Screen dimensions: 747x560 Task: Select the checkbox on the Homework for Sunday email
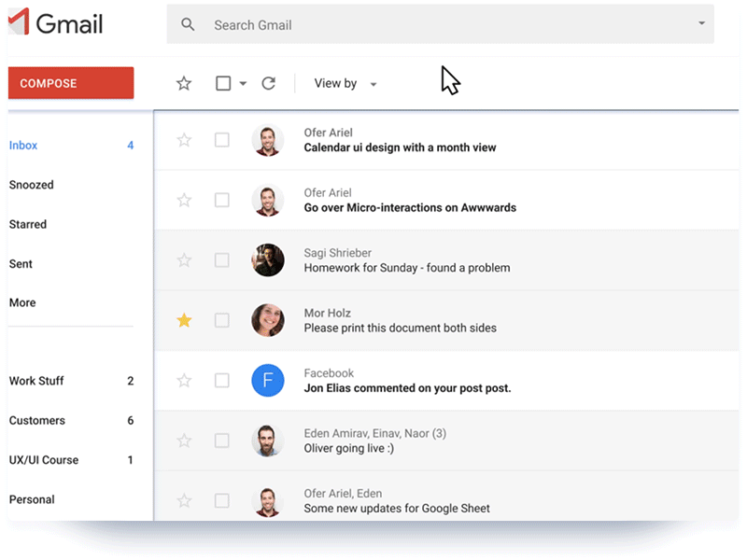(221, 259)
